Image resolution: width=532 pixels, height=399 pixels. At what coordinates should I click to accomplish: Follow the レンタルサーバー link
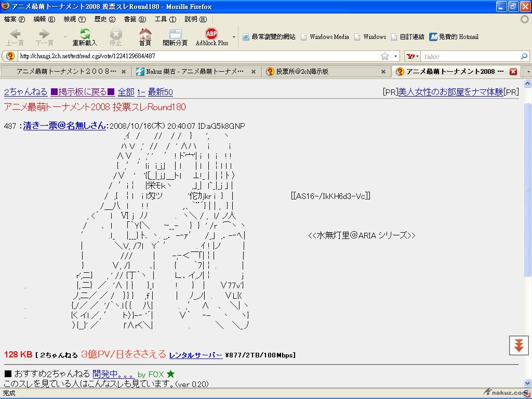pos(195,355)
